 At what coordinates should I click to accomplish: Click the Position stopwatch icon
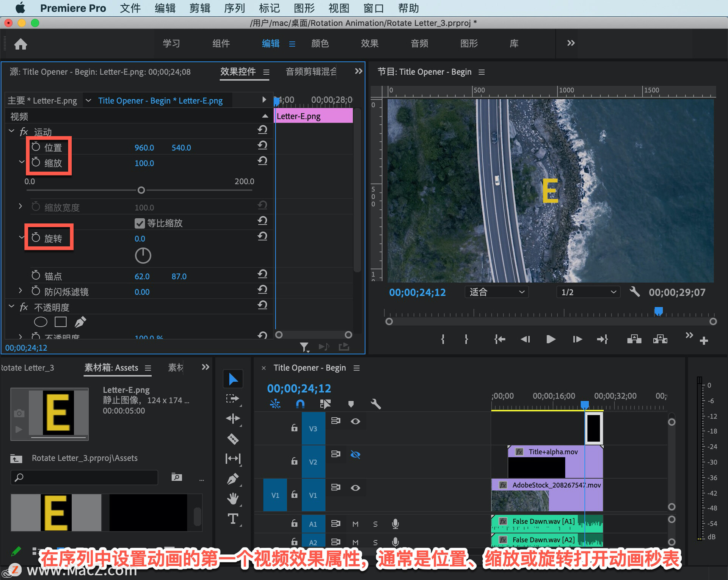[x=36, y=147]
